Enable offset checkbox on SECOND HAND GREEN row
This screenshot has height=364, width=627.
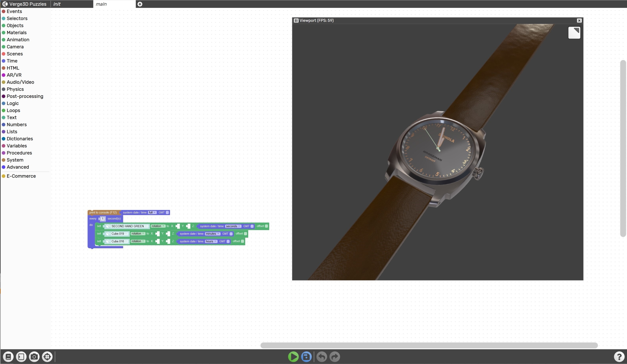266,226
